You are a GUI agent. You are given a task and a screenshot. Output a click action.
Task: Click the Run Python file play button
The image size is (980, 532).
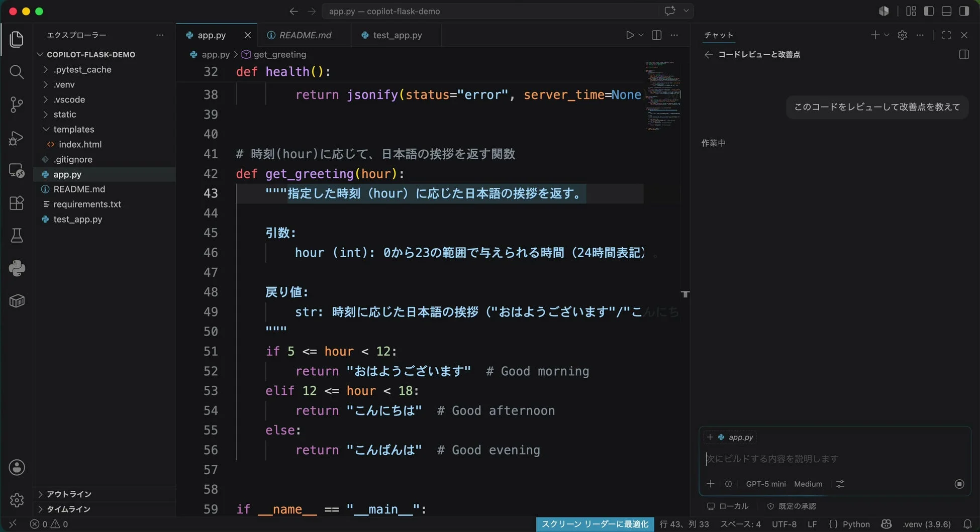pyautogui.click(x=630, y=35)
